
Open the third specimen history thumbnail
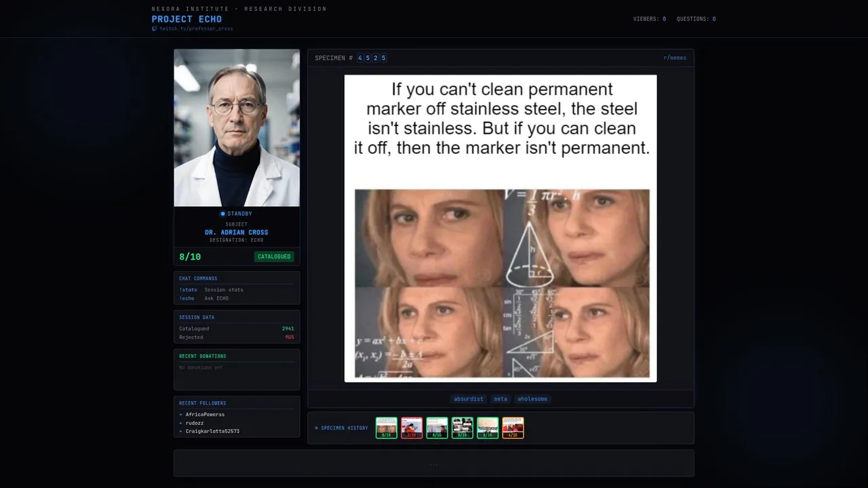click(437, 428)
